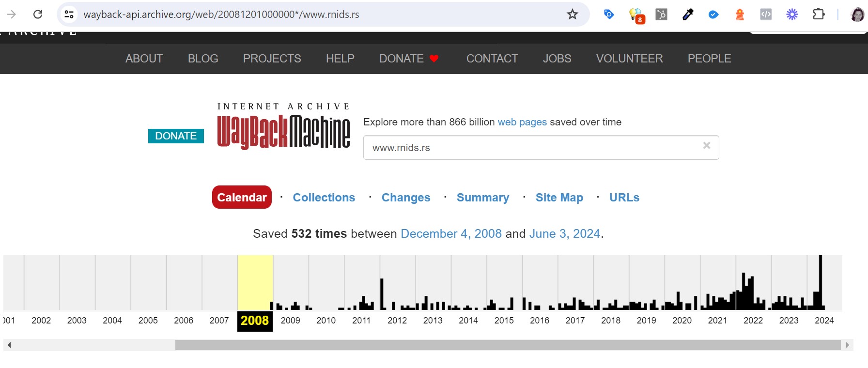This screenshot has width=868, height=368.
Task: Switch to the Collections tab
Action: pos(324,198)
